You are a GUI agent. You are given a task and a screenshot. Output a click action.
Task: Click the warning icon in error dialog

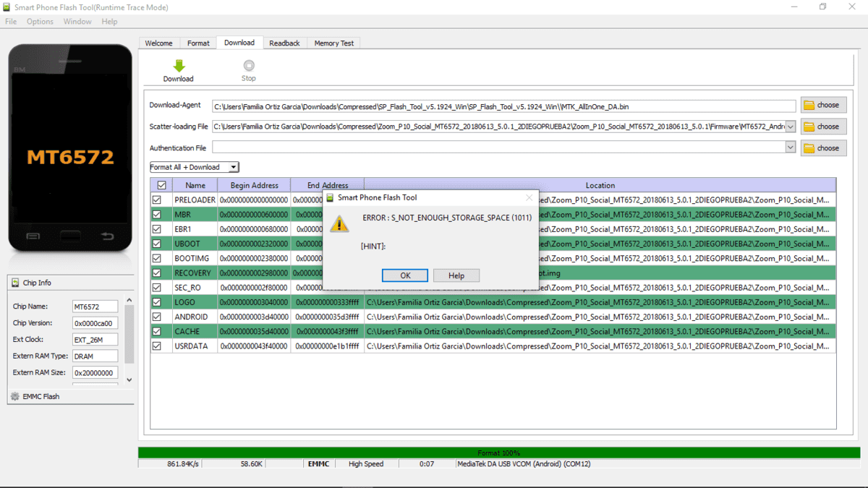coord(339,223)
